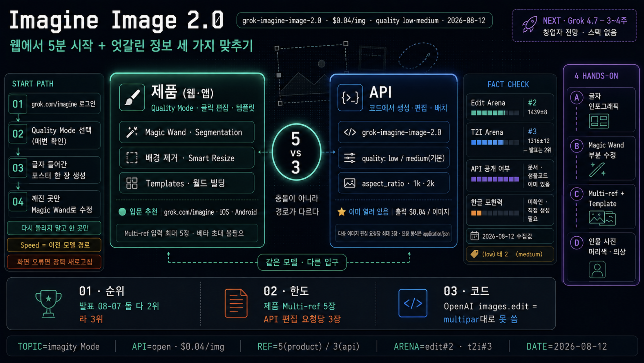The height and width of the screenshot is (363, 644).
Task: Click the star icon before 이미 열려 있음
Action: pyautogui.click(x=342, y=212)
